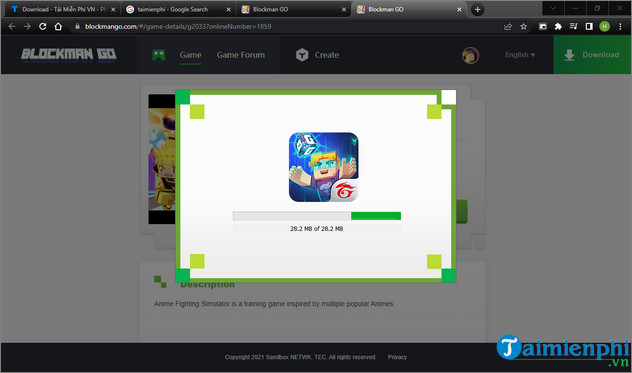Click the Copyright 2021 Sandbox footer text

[x=300, y=357]
